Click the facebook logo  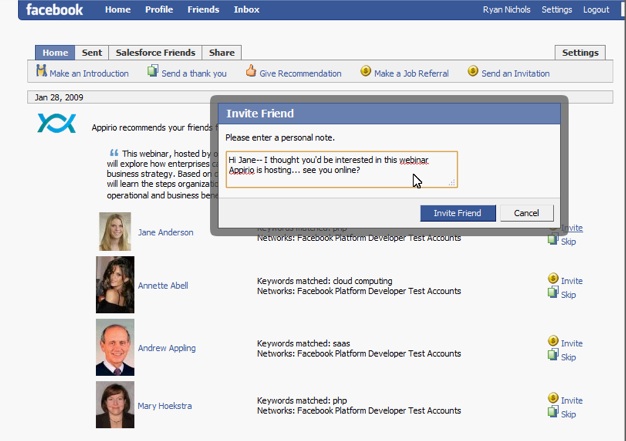[54, 9]
